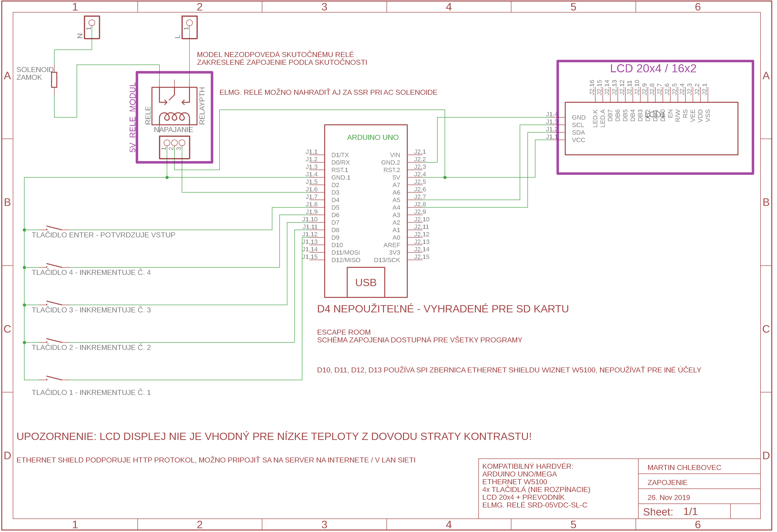Screen dimensions: 777x532
Task: Click the switch symbol above TLAČIDLO 4
Action: [x=54, y=265]
